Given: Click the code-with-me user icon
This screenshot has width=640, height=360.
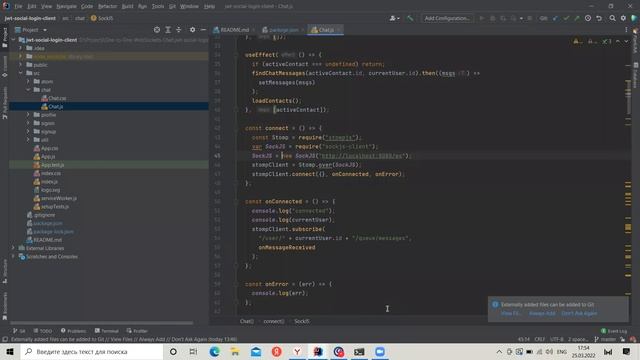Looking at the screenshot, I should (x=394, y=18).
